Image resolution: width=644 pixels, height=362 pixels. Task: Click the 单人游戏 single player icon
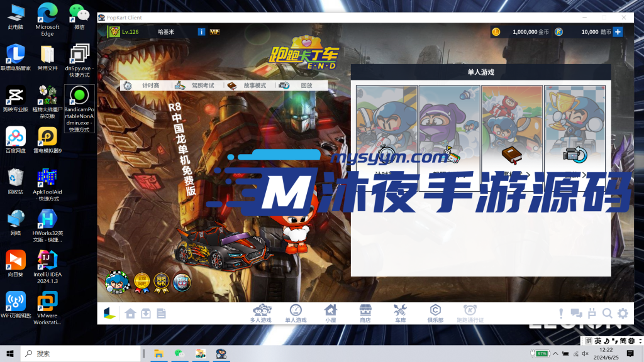(296, 313)
